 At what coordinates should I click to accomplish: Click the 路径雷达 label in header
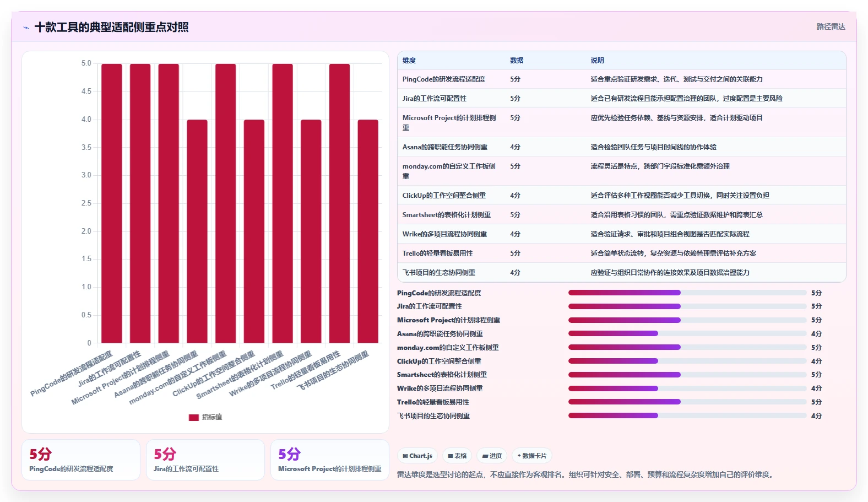click(x=831, y=26)
